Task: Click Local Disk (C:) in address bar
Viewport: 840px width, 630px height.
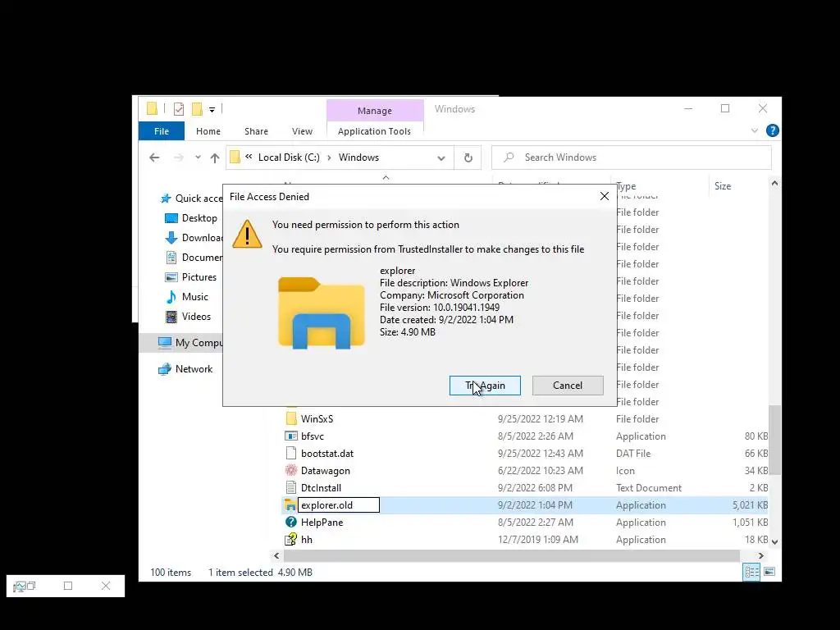Action: [289, 157]
